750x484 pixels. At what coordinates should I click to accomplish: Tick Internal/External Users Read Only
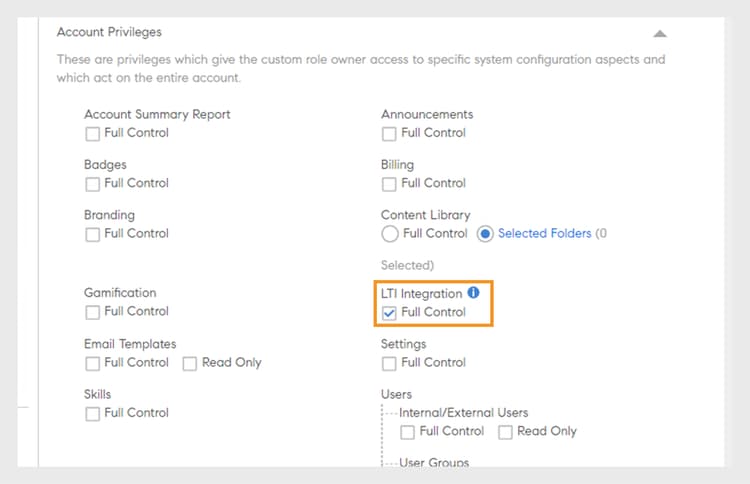point(505,432)
